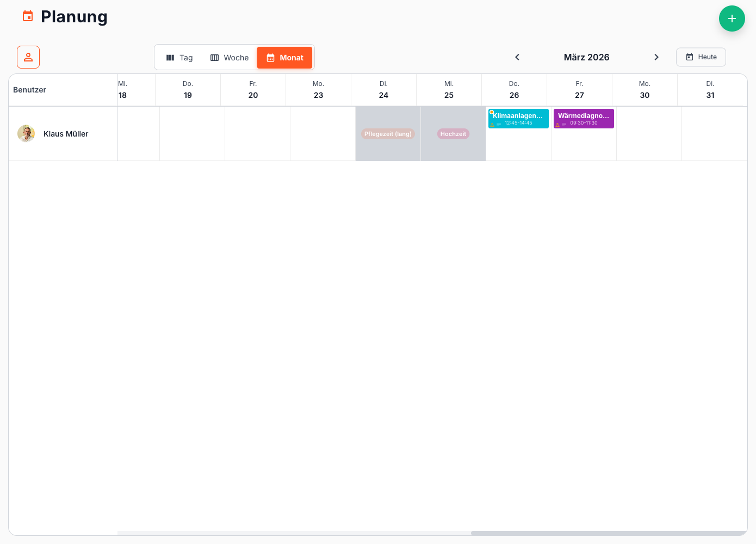The image size is (756, 544).
Task: Click the flask icon on Klimaanlagen event
Action: pos(492,125)
